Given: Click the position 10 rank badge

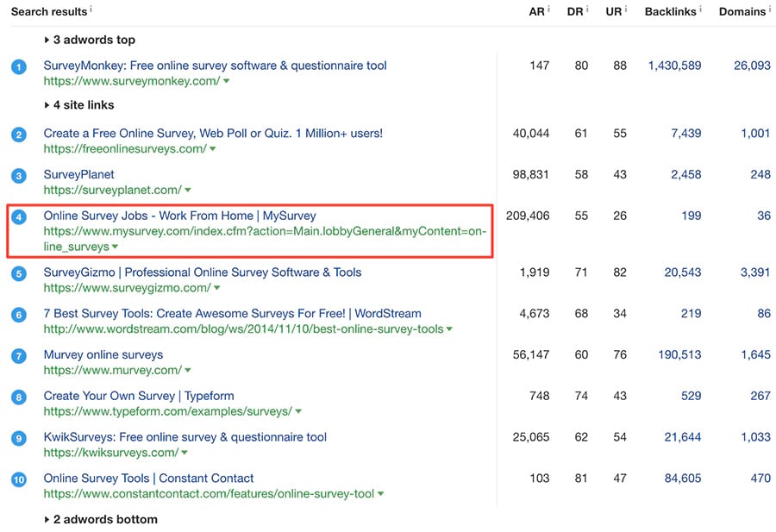Looking at the screenshot, I should [x=19, y=479].
